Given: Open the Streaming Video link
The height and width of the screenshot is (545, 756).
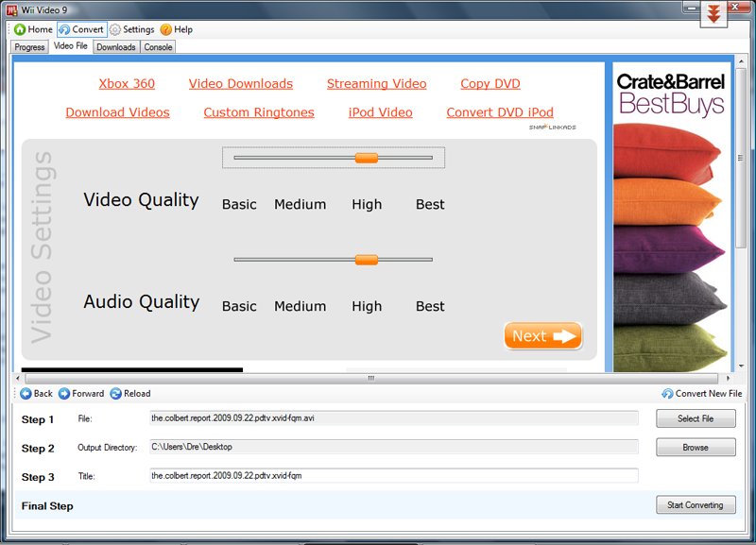Looking at the screenshot, I should (376, 84).
